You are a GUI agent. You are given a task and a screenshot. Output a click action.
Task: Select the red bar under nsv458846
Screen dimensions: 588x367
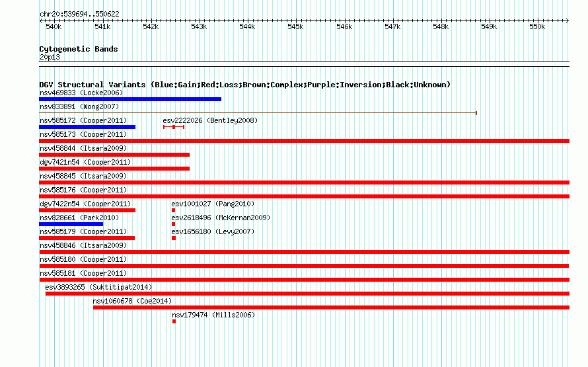[x=304, y=252]
